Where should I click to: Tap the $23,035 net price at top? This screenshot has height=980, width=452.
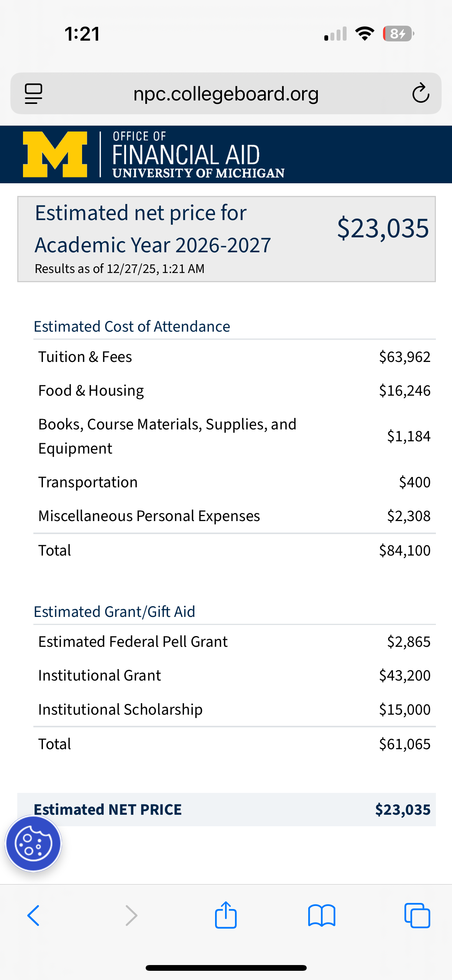[383, 228]
